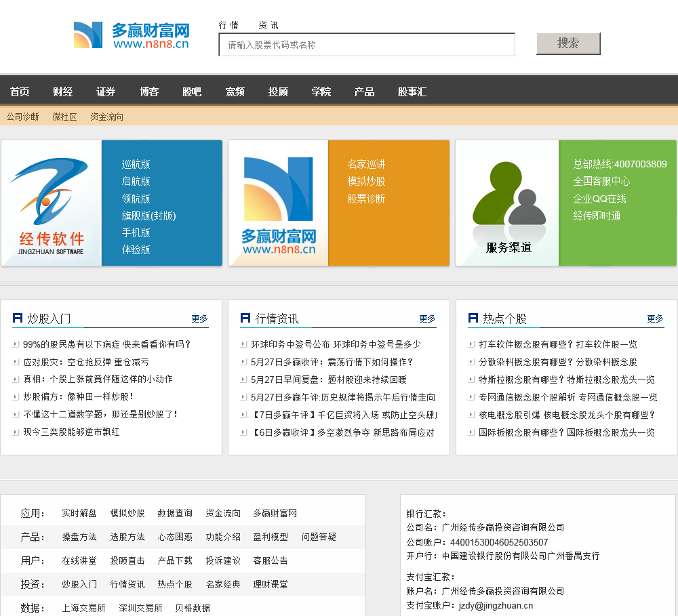
Task: Click 数据查询 in the 应用 row
Action: pyautogui.click(x=175, y=513)
